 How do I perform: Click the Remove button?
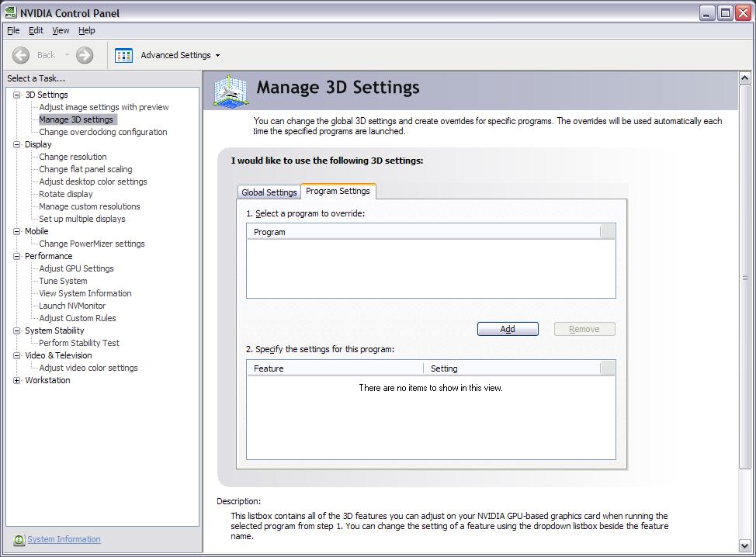(584, 329)
